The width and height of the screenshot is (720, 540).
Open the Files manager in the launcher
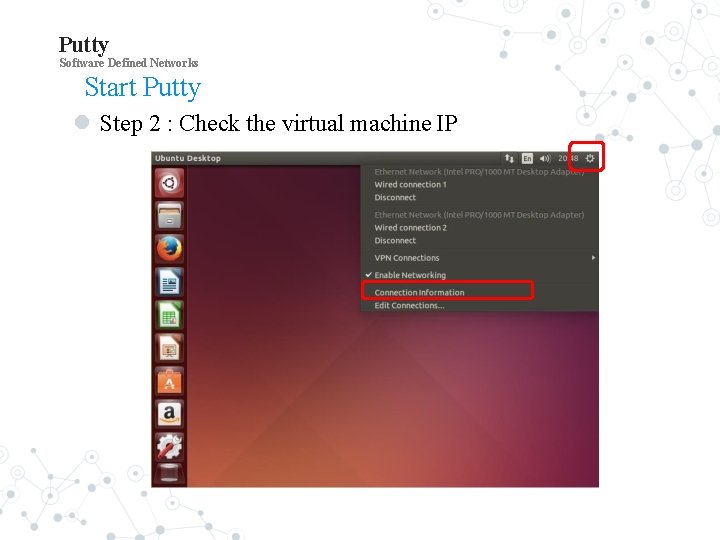coord(169,216)
